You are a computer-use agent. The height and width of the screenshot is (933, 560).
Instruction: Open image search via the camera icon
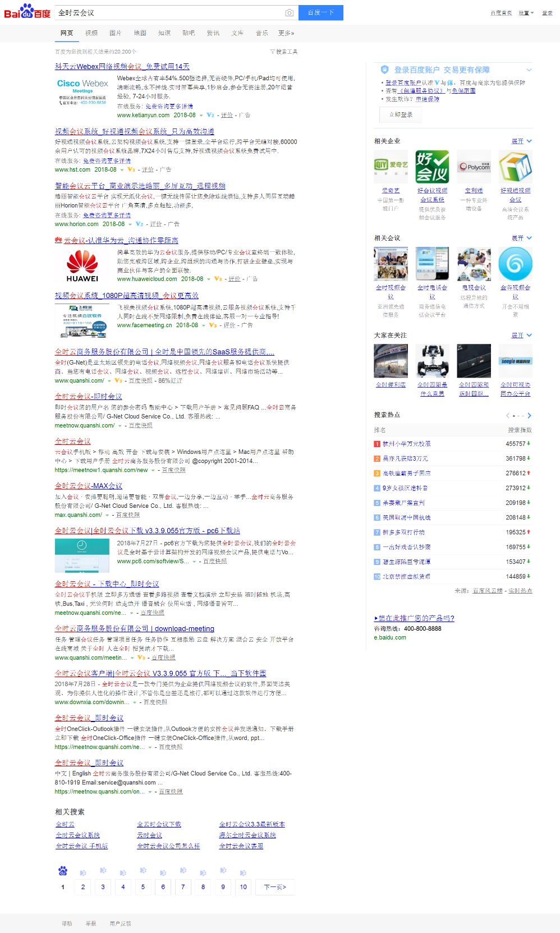(289, 13)
